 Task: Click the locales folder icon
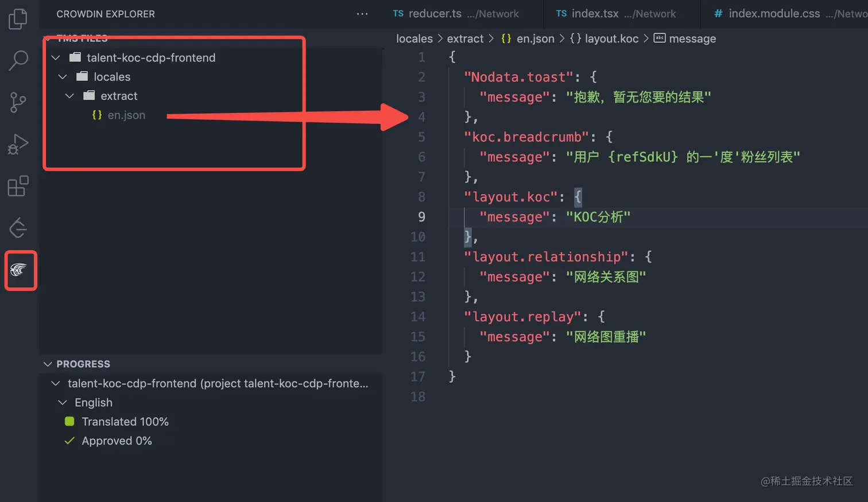(82, 76)
